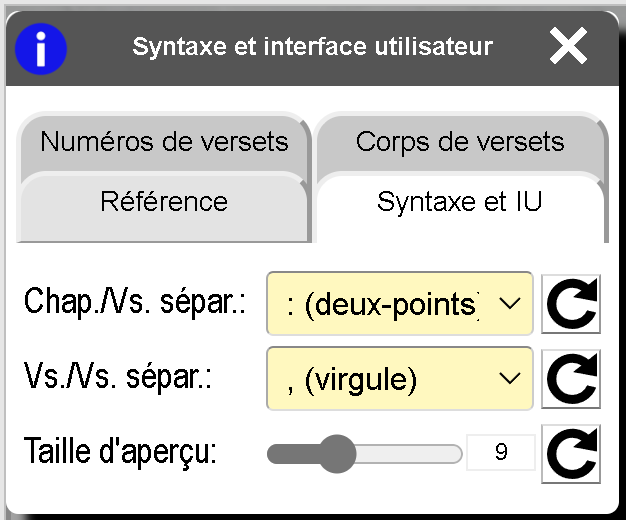The height and width of the screenshot is (520, 626).
Task: Click the light right portion of the preview size slider track
Action: (410, 454)
